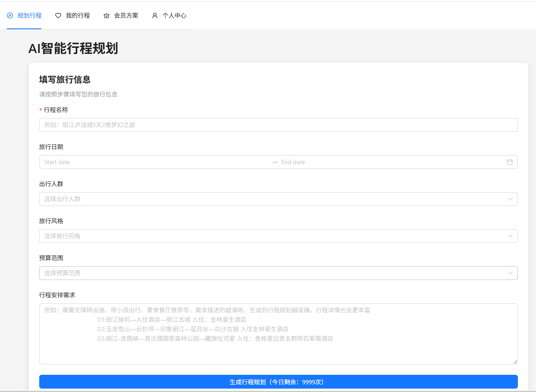
Task: Click the badge icon beside 会员方案
Action: [x=107, y=15]
